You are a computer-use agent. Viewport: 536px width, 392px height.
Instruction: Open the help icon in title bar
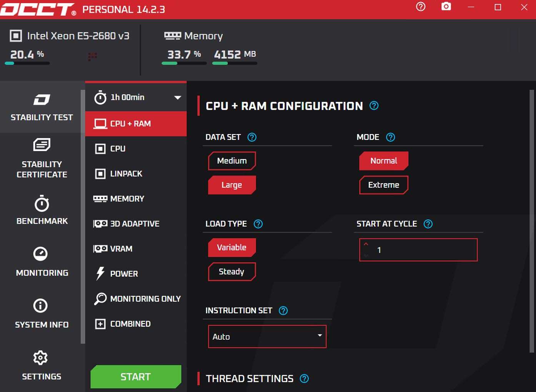tap(421, 7)
